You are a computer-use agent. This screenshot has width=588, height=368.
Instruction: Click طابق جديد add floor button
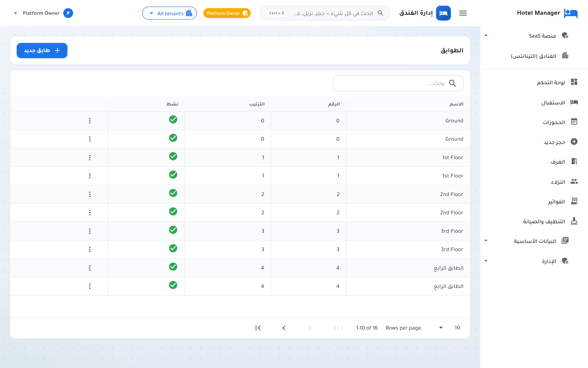coord(42,50)
